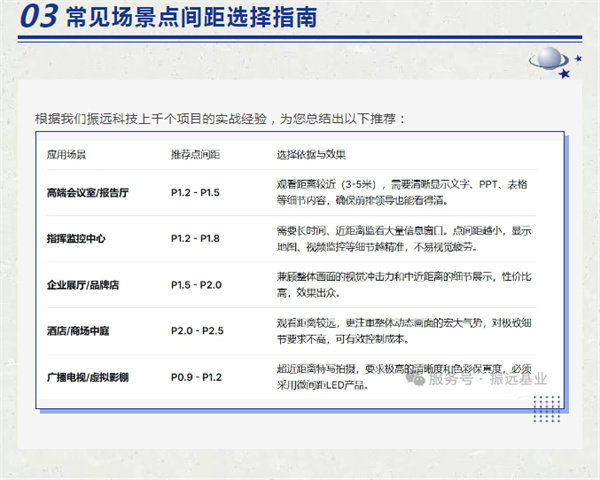The image size is (600, 480).
Task: Select the 广播电视/虚拟影棚 row label
Action: click(88, 377)
